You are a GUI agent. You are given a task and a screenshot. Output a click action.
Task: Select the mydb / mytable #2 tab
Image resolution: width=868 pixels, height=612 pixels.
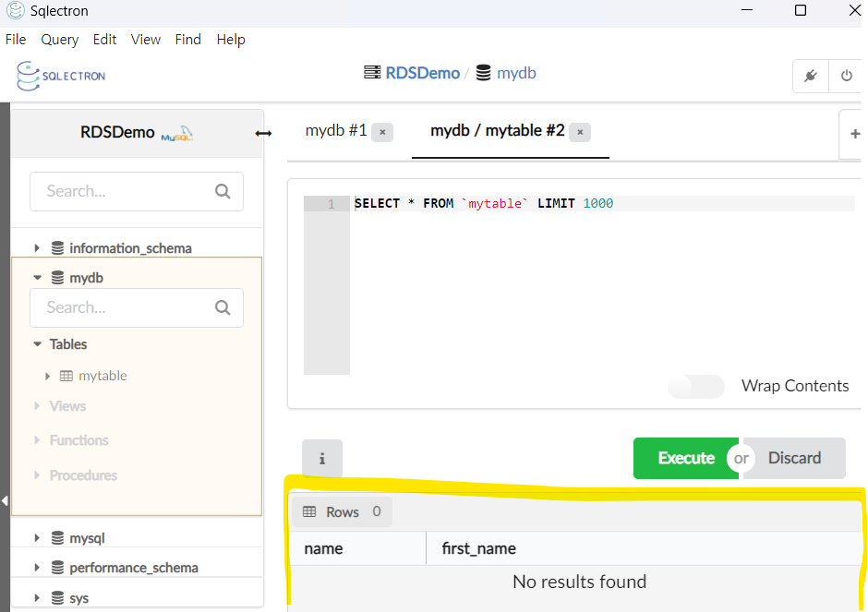[x=497, y=131]
